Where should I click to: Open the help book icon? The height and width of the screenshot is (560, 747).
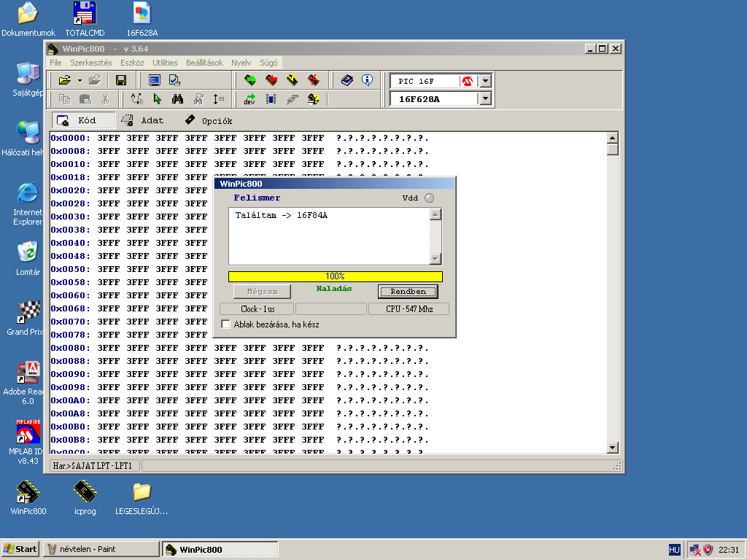coord(347,80)
